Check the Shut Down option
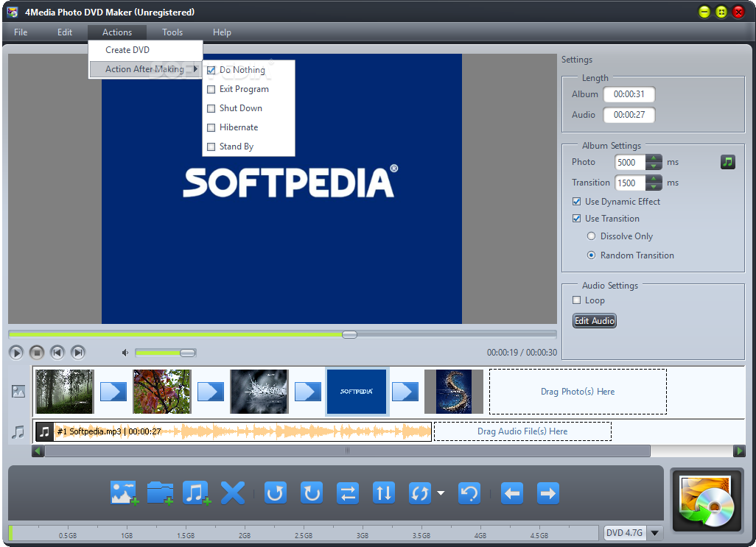 coord(211,108)
